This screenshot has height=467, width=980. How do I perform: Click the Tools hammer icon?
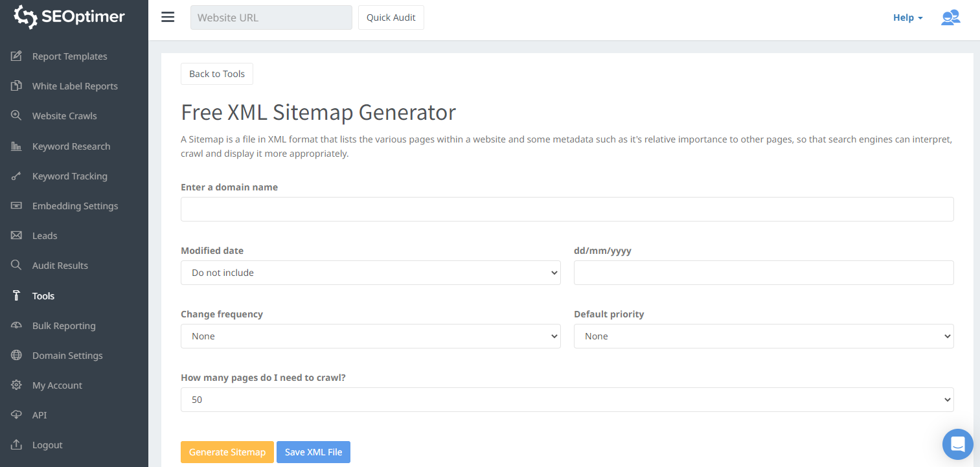(x=17, y=295)
